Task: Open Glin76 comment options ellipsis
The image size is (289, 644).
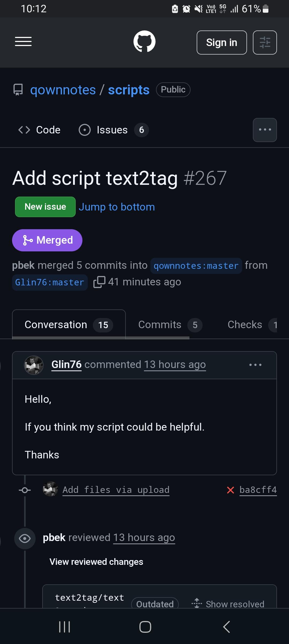Action: tap(255, 365)
